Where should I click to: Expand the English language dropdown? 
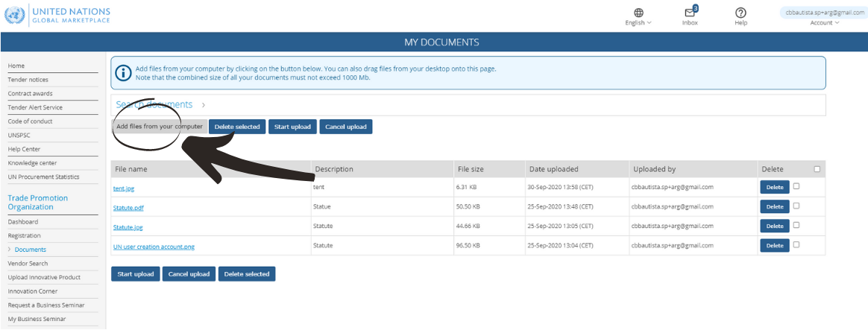[638, 22]
